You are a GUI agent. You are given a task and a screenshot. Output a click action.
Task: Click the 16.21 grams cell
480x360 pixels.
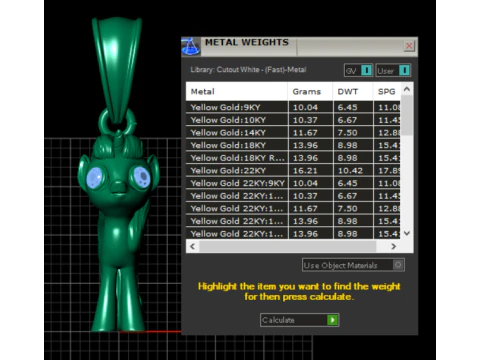point(310,171)
